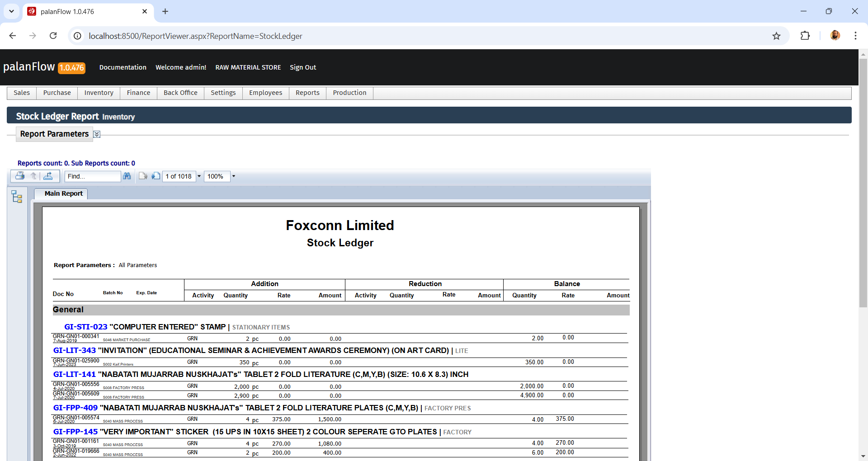Click doc number GRN-GN01-005574
The width and height of the screenshot is (868, 461).
tap(76, 418)
